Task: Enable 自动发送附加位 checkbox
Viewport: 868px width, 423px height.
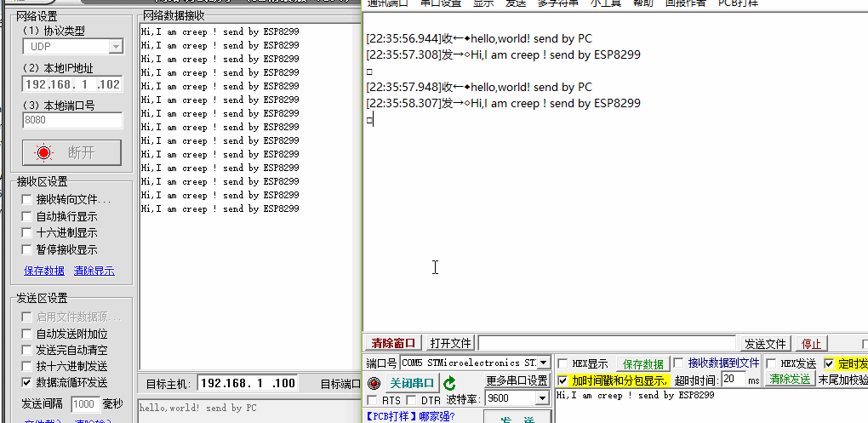Action: point(26,334)
